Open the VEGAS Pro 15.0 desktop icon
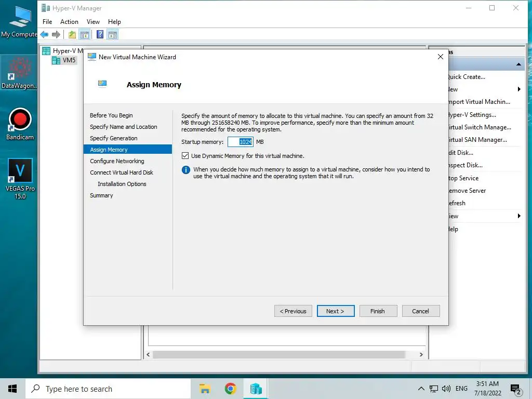The image size is (532, 399). (x=20, y=179)
